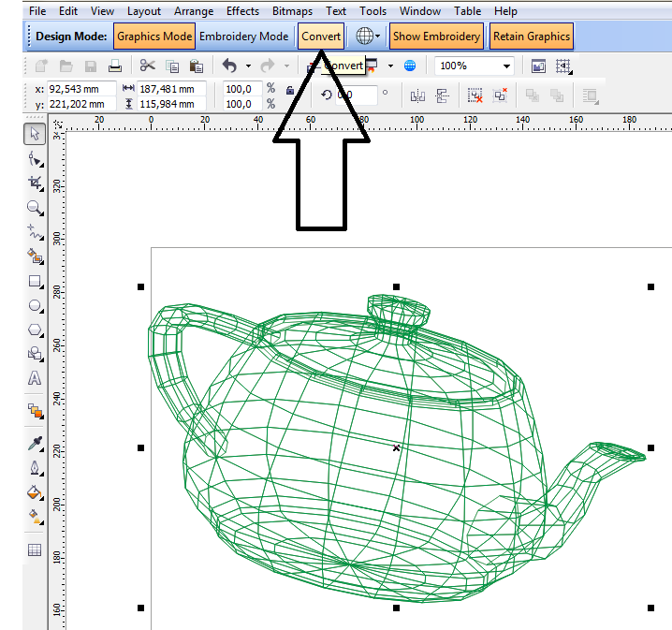The width and height of the screenshot is (672, 630).
Task: Expand the globe icon dropdown in Design Mode bar
Action: coord(378,37)
